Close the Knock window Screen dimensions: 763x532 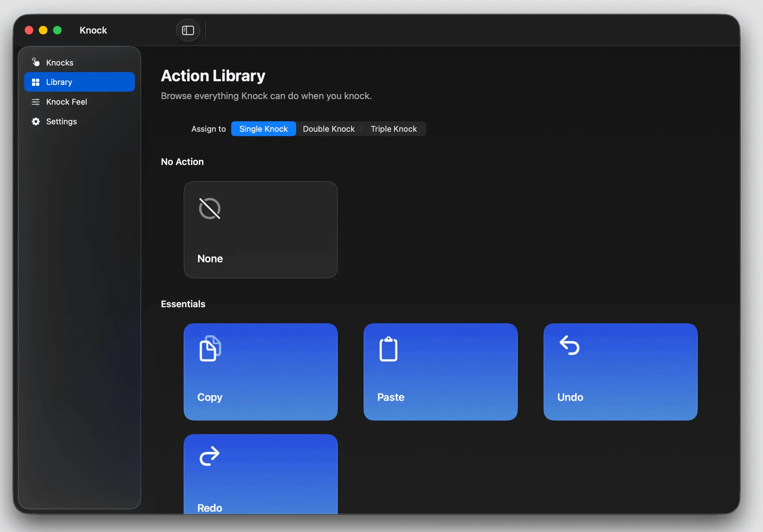[29, 30]
